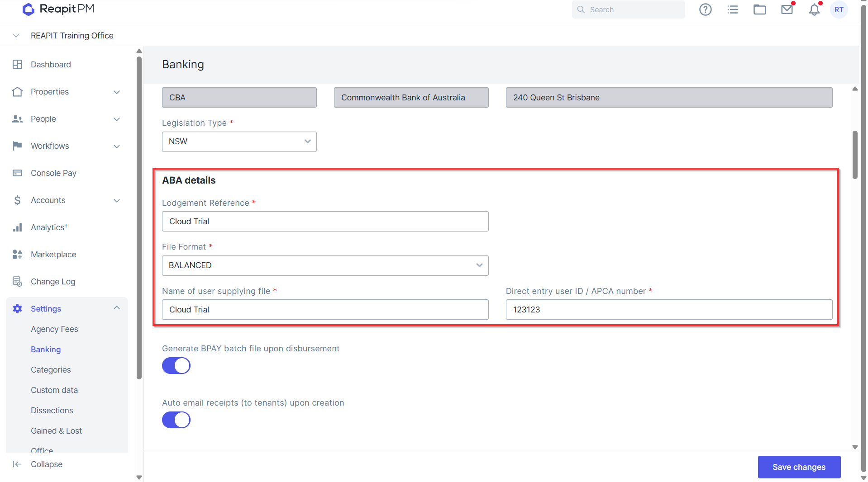Open Dissections settings

52,411
